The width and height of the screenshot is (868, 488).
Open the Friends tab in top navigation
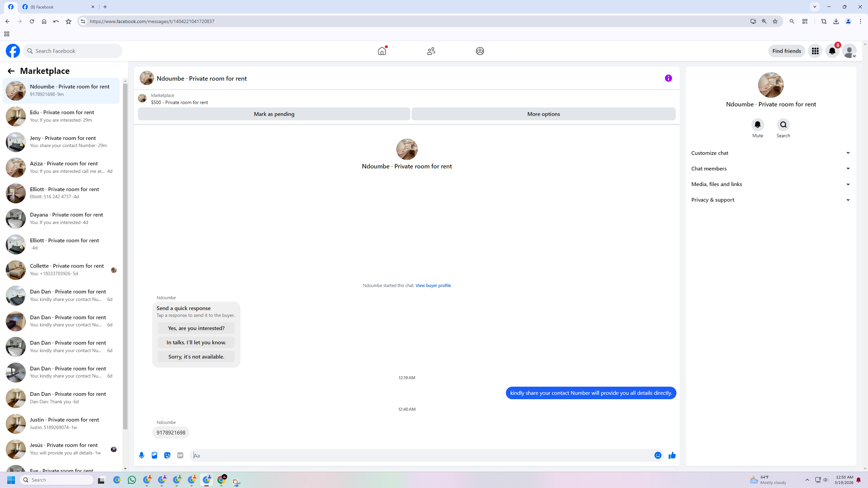431,51
